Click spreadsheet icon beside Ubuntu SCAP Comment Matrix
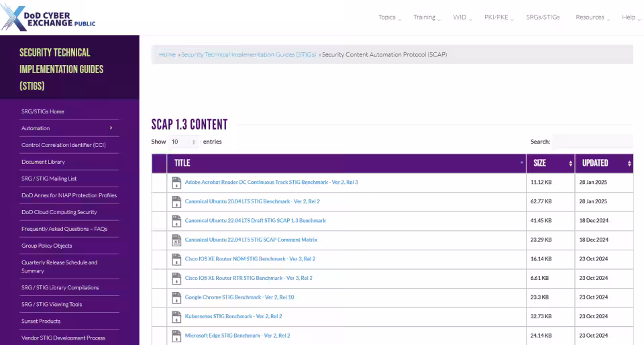This screenshot has height=345, width=644. (x=176, y=240)
